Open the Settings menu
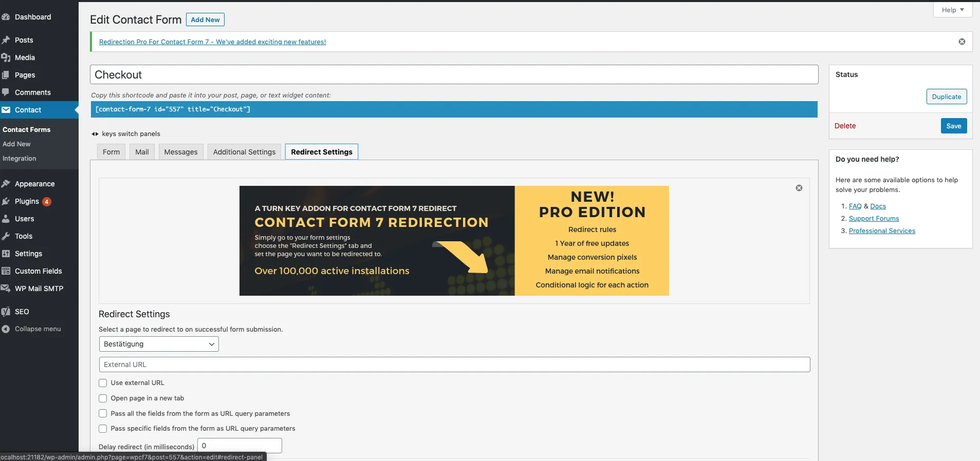This screenshot has width=980, height=461. (x=28, y=254)
